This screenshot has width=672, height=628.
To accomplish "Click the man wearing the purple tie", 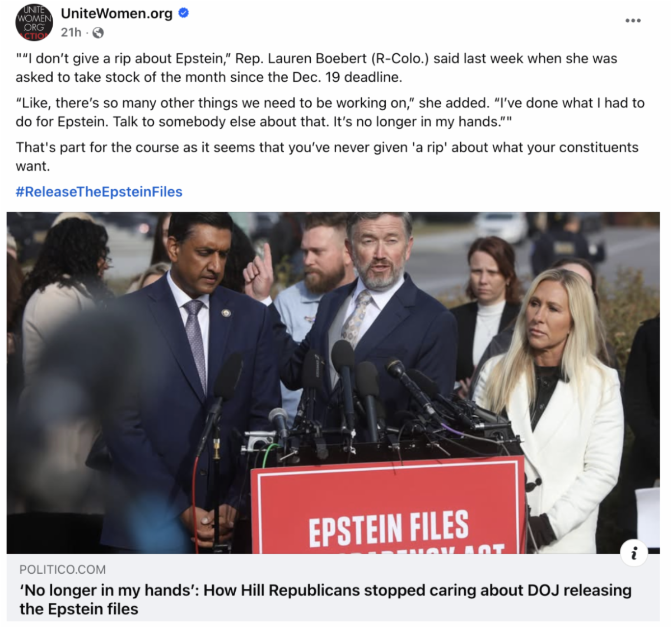I will coord(190,381).
